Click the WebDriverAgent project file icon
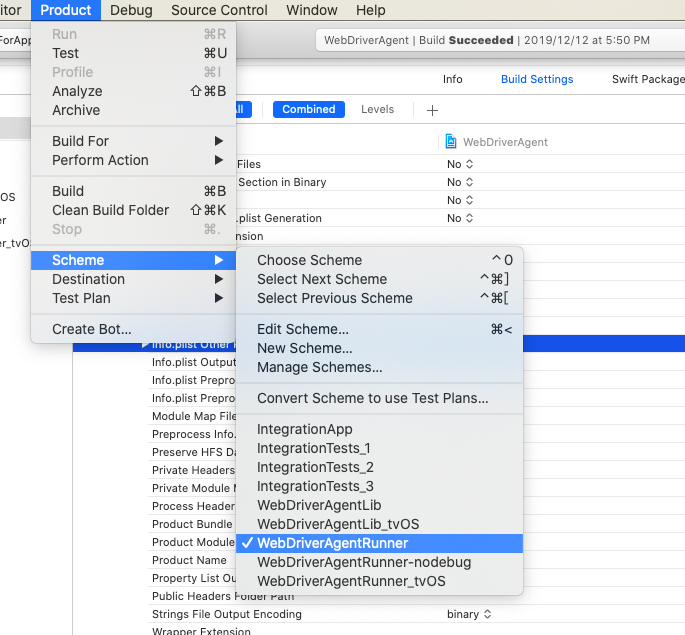 [450, 141]
